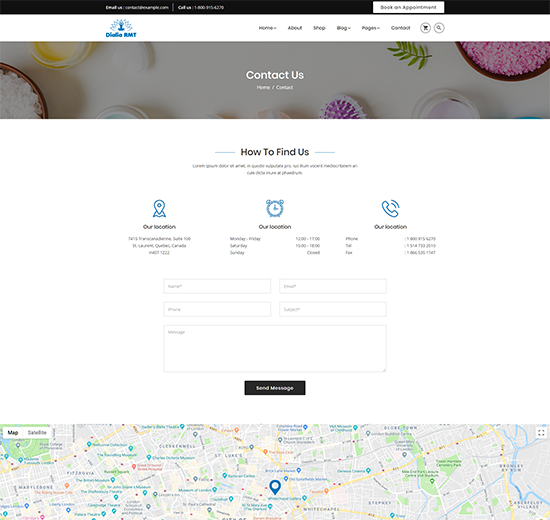Click the 'Contact Us' banner title
Screen dimensions: 550x520
tap(275, 75)
